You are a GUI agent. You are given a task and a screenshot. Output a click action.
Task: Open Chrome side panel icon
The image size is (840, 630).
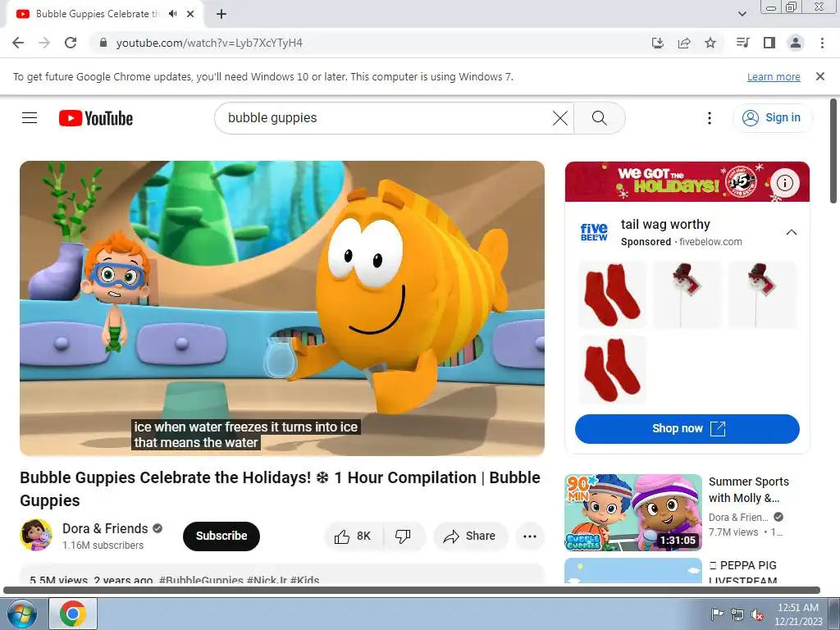(x=769, y=43)
